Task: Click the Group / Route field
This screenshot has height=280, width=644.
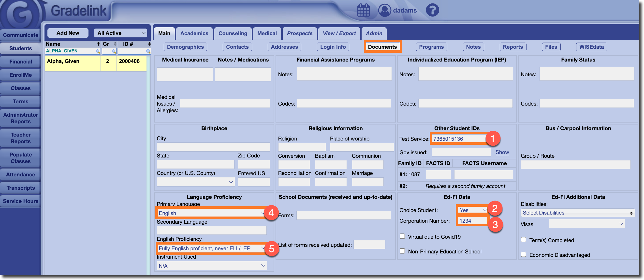Action: tap(575, 165)
